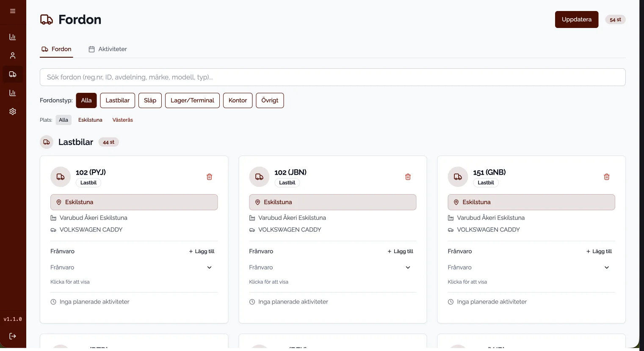Screen dimensions: 644x351
Task: Filter locations by Eskilstuna
Action: [x=90, y=120]
